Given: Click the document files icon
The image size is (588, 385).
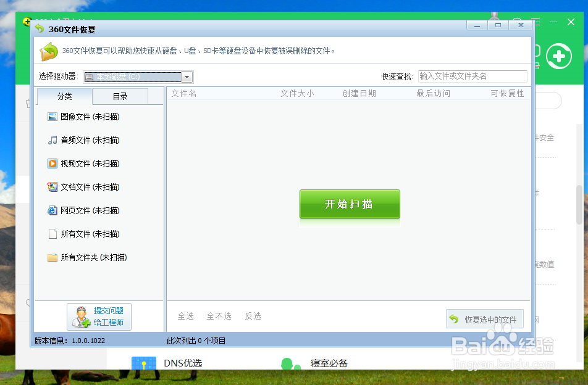Looking at the screenshot, I should click(52, 187).
